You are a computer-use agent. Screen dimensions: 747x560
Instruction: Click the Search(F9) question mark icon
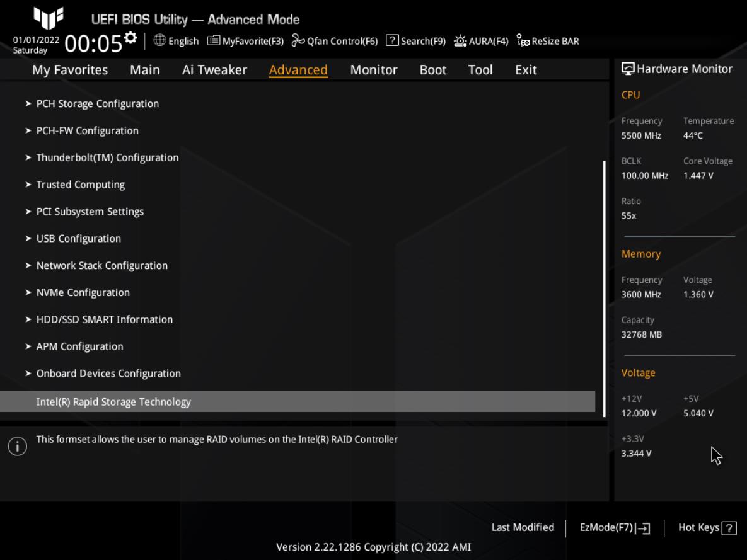coord(391,41)
